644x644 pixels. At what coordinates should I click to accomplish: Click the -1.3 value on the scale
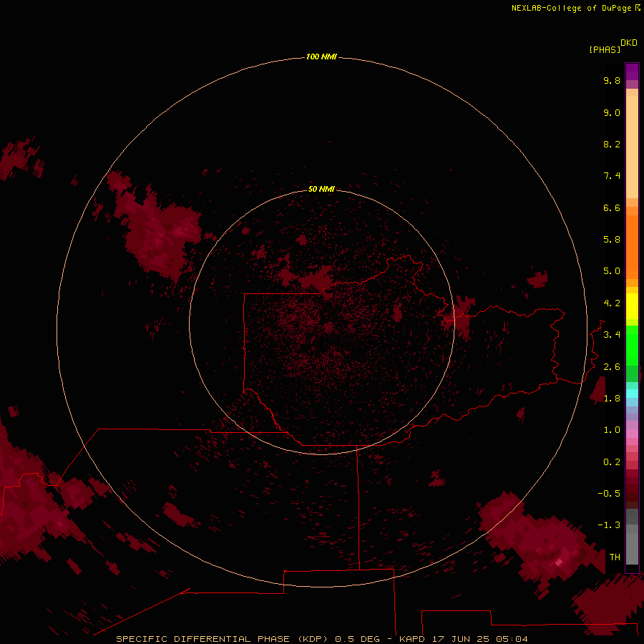tap(609, 525)
